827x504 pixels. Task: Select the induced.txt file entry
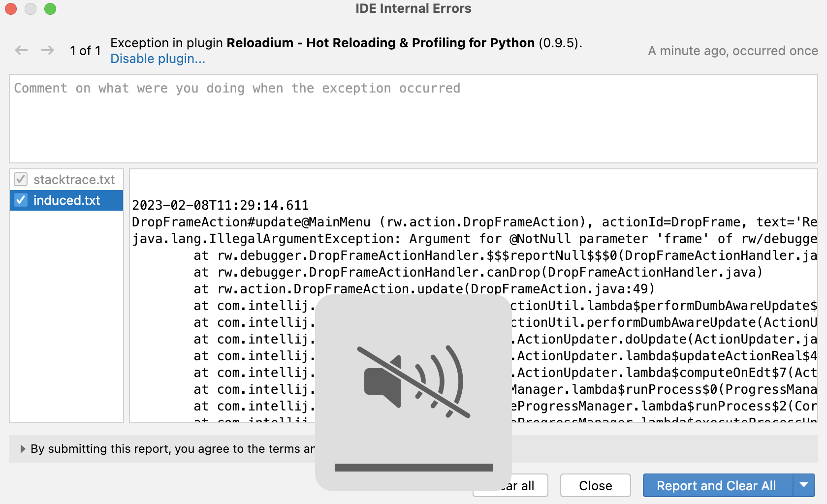click(x=66, y=200)
